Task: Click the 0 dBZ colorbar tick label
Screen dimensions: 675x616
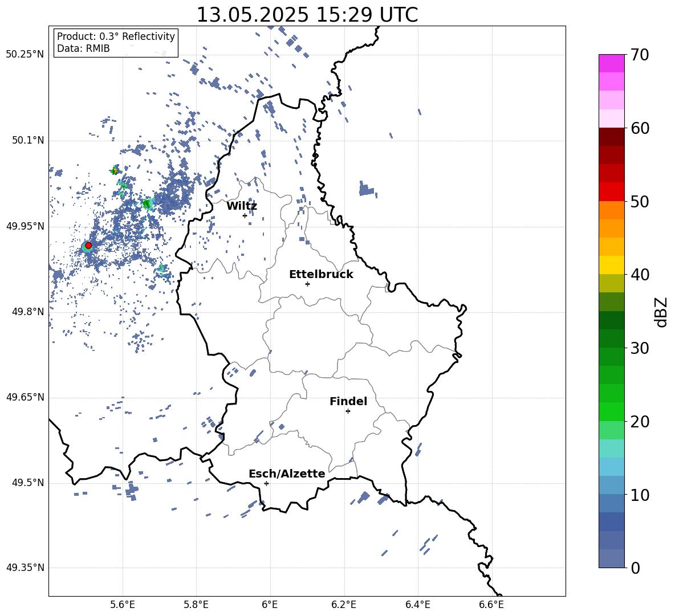Action: (635, 568)
